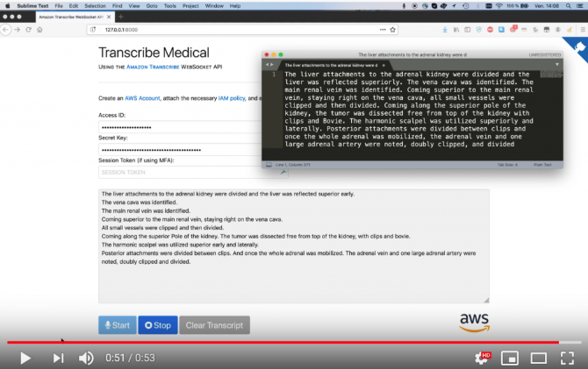
Task: Enter full screen mode
Action: point(567,358)
